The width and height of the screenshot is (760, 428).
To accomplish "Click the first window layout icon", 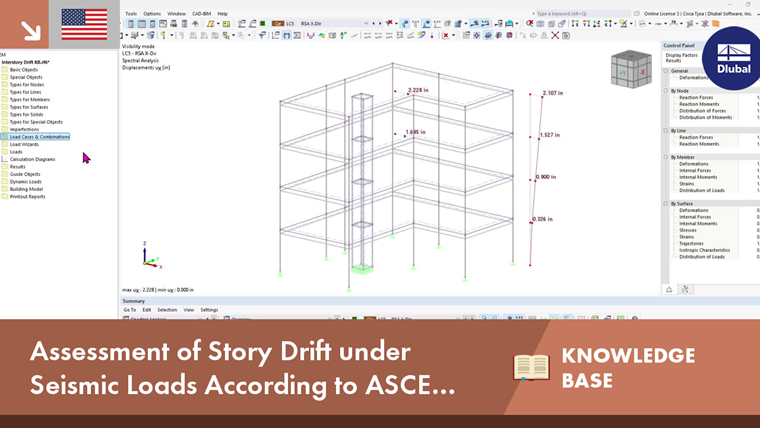I will pos(131,23).
